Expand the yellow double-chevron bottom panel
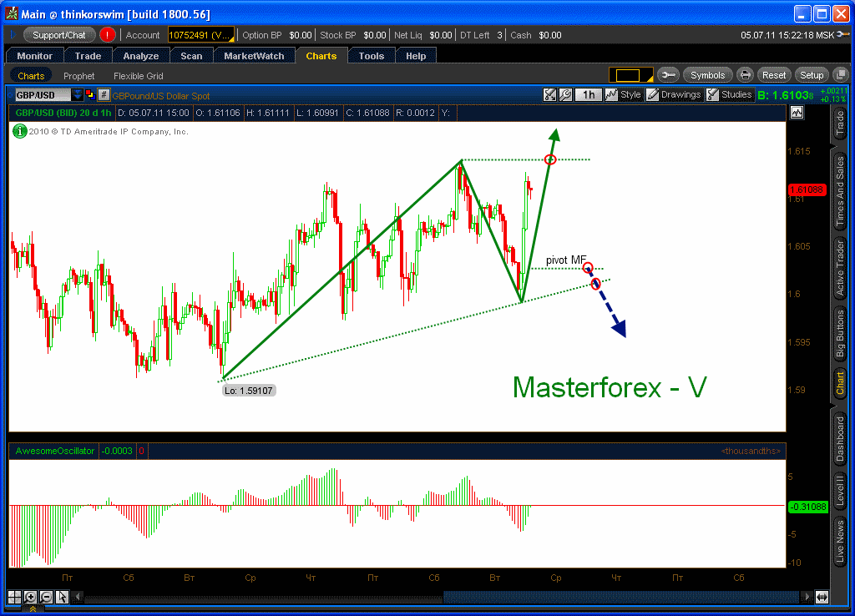This screenshot has width=855, height=616. tap(33, 609)
